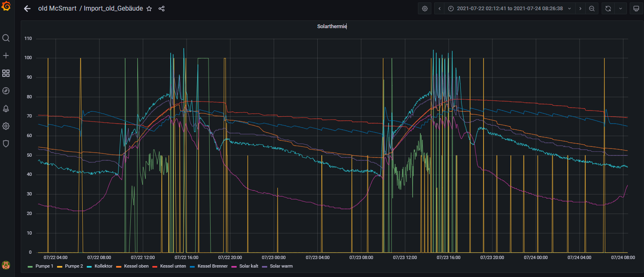Click the 100 y-axis label

pos(28,58)
